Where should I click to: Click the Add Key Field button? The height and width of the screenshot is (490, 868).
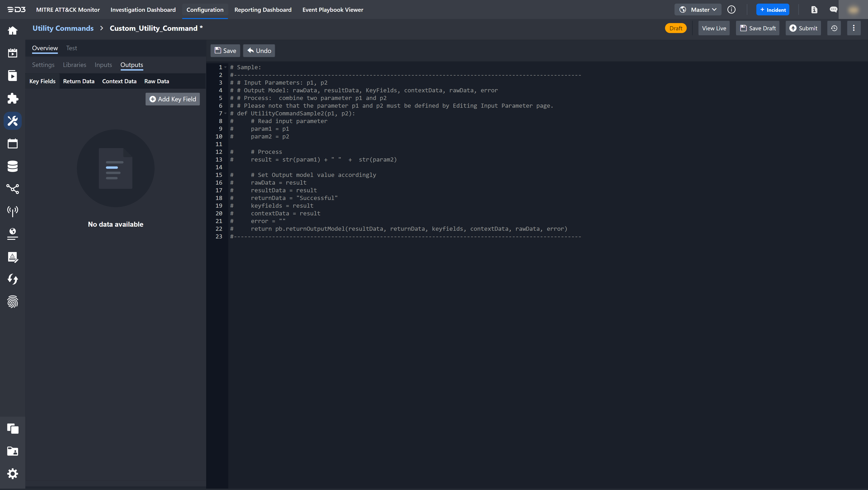point(172,99)
